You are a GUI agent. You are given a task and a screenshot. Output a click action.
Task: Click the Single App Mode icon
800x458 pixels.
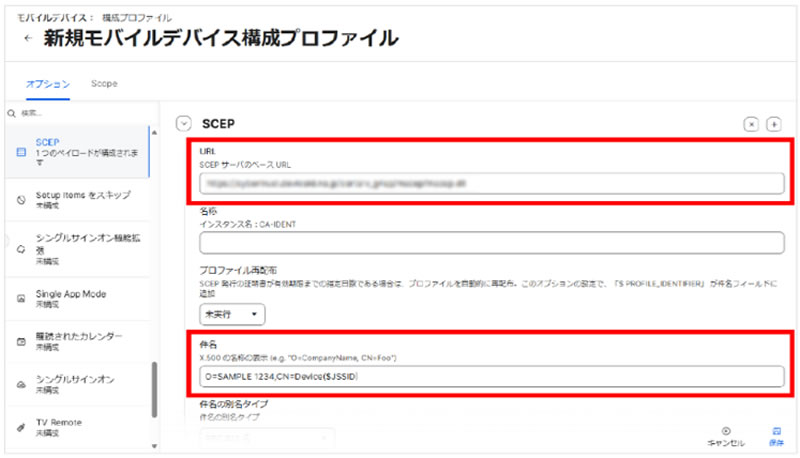point(21,299)
